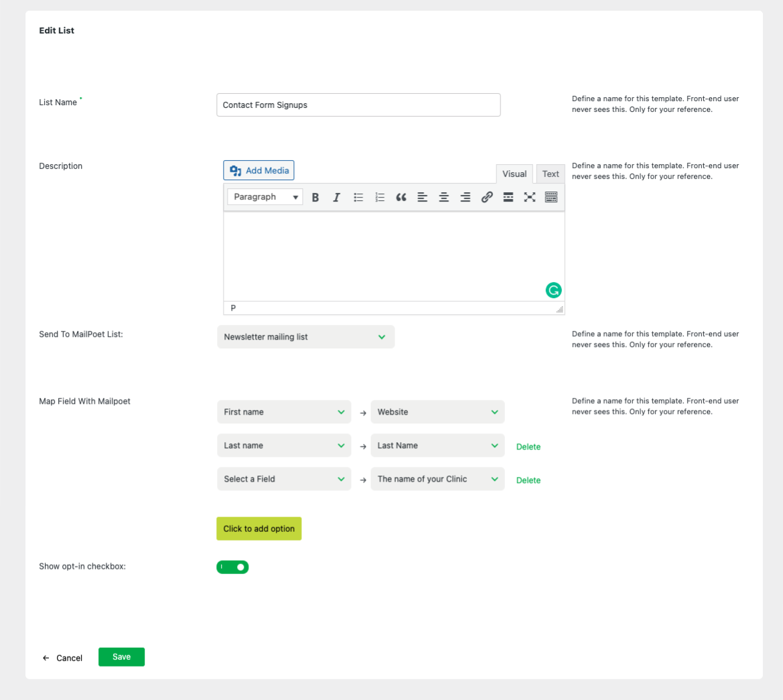The image size is (783, 700).
Task: Insert a bulleted list
Action: [358, 197]
